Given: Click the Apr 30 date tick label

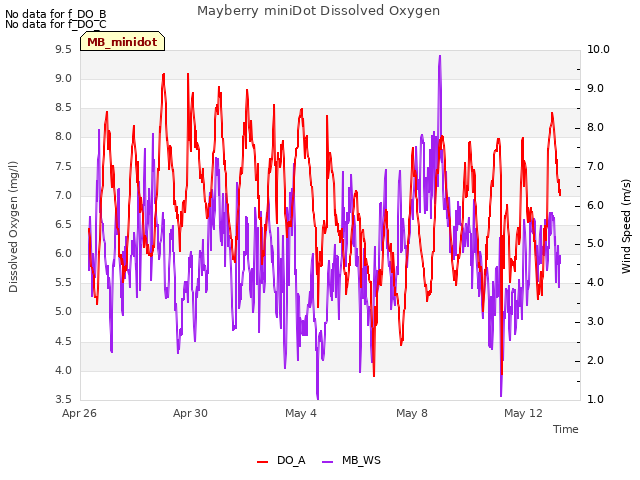Looking at the screenshot, I should click(x=190, y=413).
